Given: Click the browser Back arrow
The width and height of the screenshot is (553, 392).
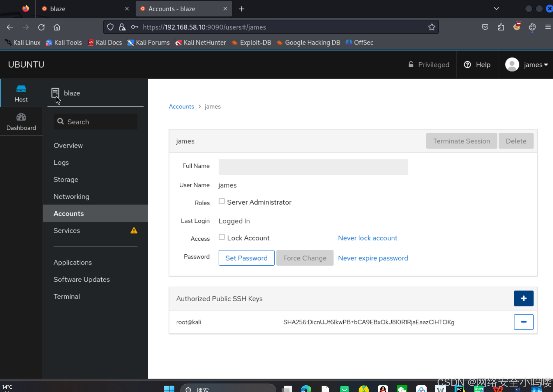Looking at the screenshot, I should point(10,27).
